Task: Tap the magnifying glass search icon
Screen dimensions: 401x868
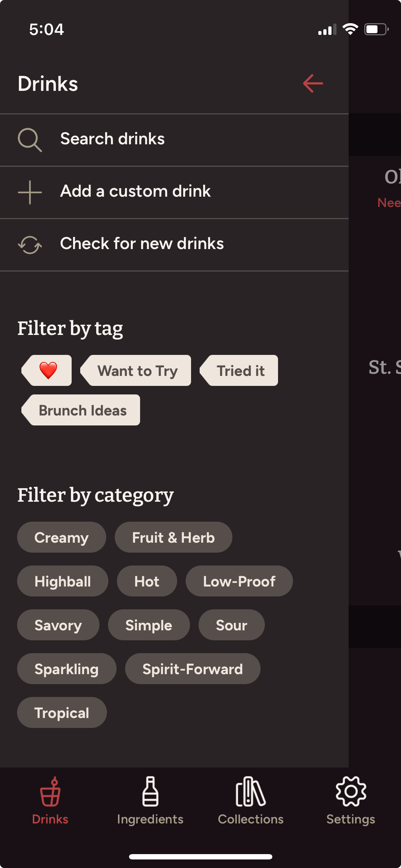Action: click(30, 140)
